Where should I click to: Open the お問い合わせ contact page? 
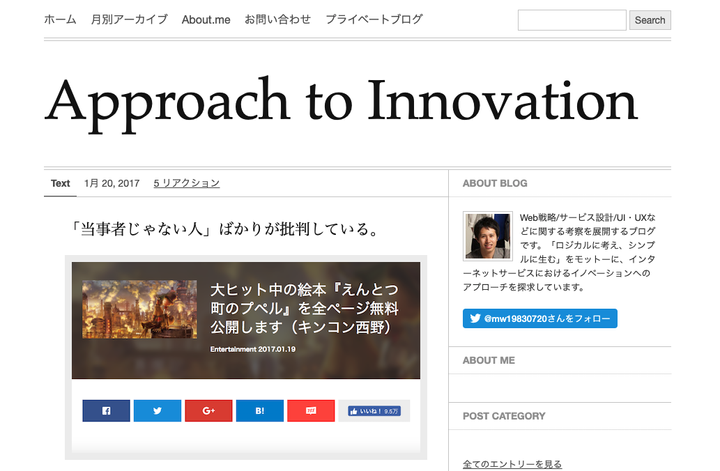coord(278,19)
